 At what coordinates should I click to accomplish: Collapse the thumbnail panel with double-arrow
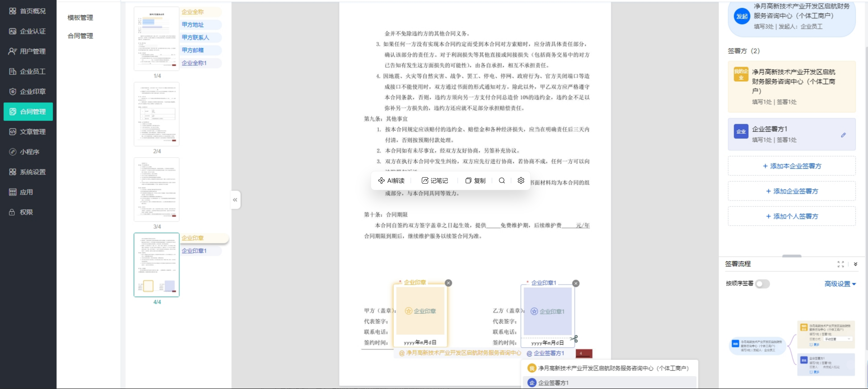pyautogui.click(x=235, y=200)
